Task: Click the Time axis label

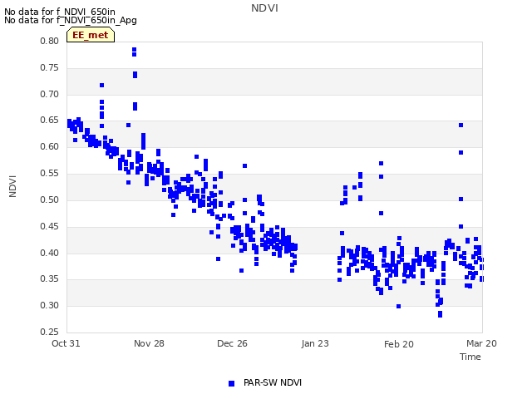Action: [470, 357]
